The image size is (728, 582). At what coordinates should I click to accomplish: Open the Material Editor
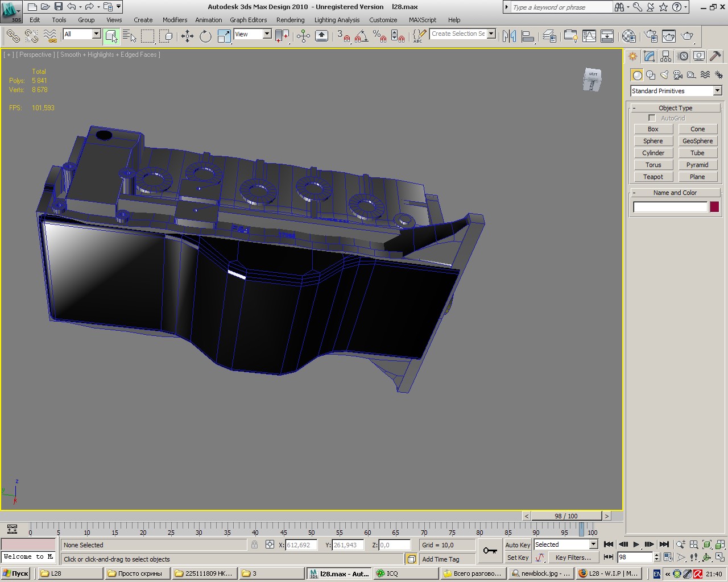click(628, 36)
